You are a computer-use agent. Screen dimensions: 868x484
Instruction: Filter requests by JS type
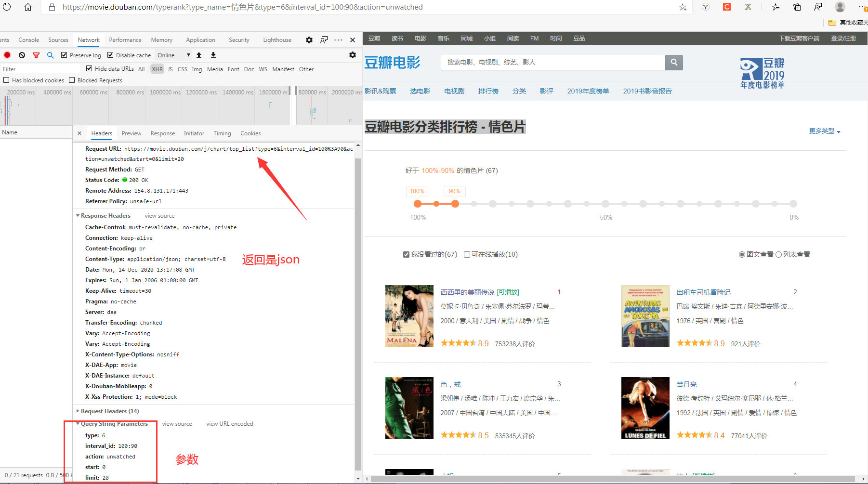click(x=170, y=69)
